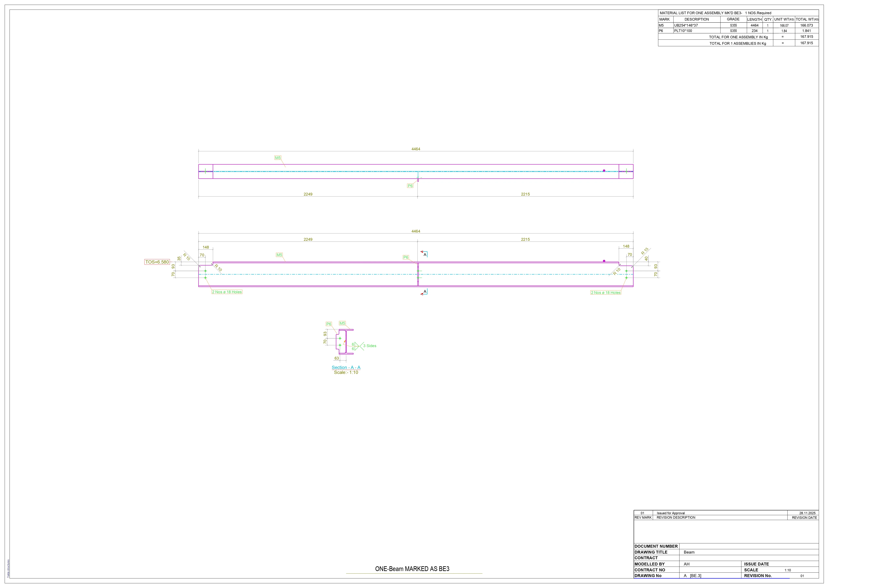This screenshot has height=588, width=881.
Task: Select the A [BE.3] drawing number value
Action: tap(692, 576)
